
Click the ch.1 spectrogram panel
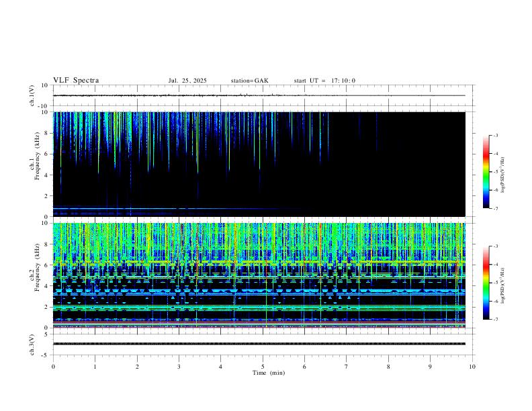point(259,164)
